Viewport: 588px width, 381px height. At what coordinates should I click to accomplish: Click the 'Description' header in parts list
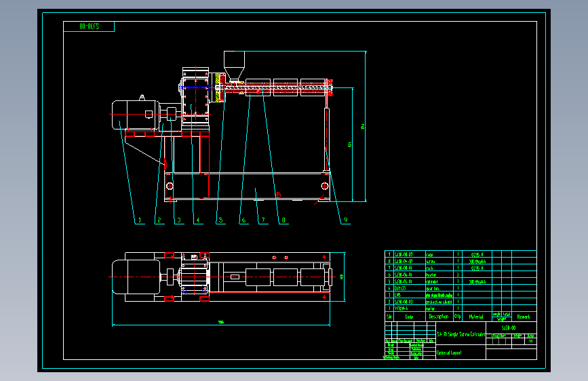439,317
